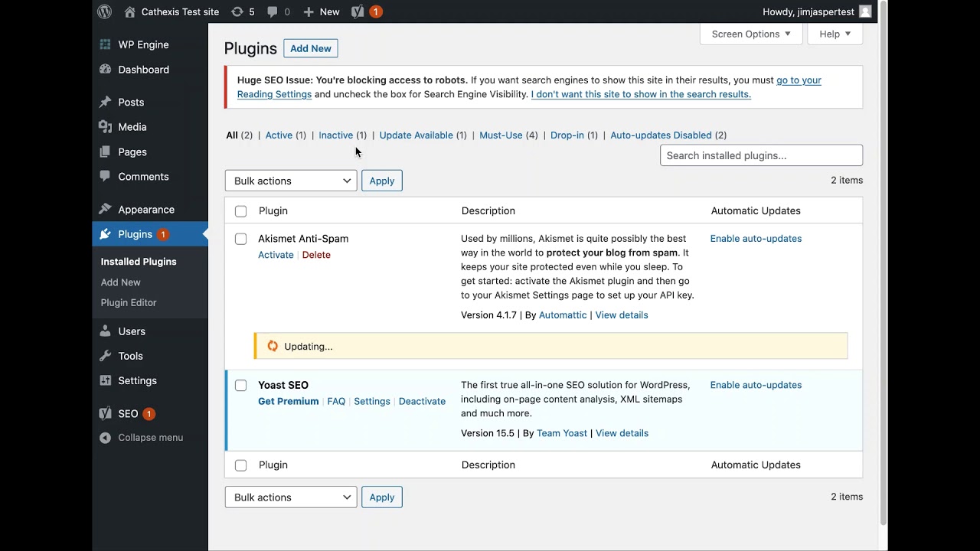The height and width of the screenshot is (551, 980).
Task: Click the SEO Yoast sidebar icon
Action: pyautogui.click(x=105, y=413)
